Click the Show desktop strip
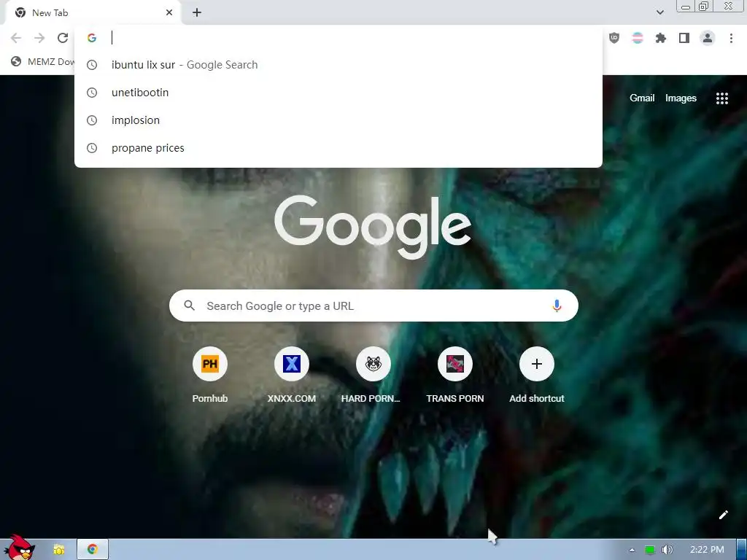Screen dimensions: 747x560 (742, 550)
